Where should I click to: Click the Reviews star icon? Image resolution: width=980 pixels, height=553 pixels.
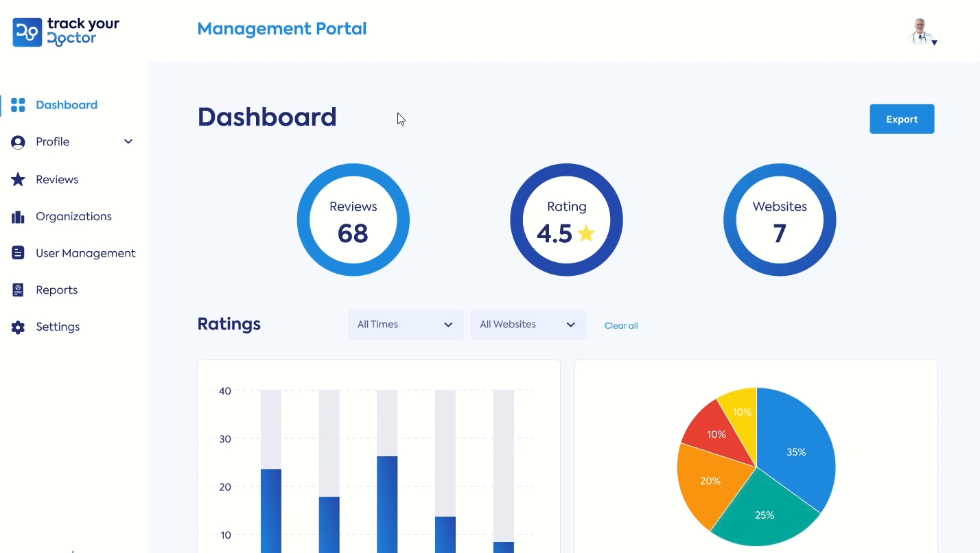[x=18, y=180]
